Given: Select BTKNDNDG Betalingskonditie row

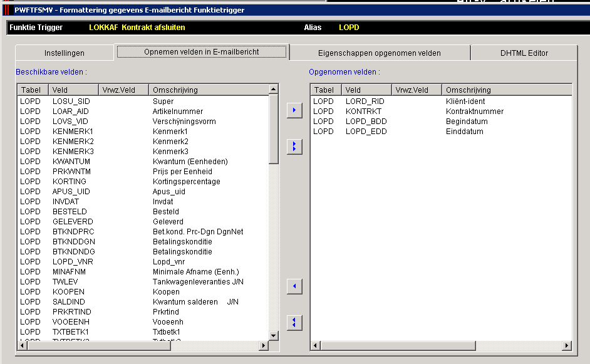Looking at the screenshot, I should click(x=143, y=252).
